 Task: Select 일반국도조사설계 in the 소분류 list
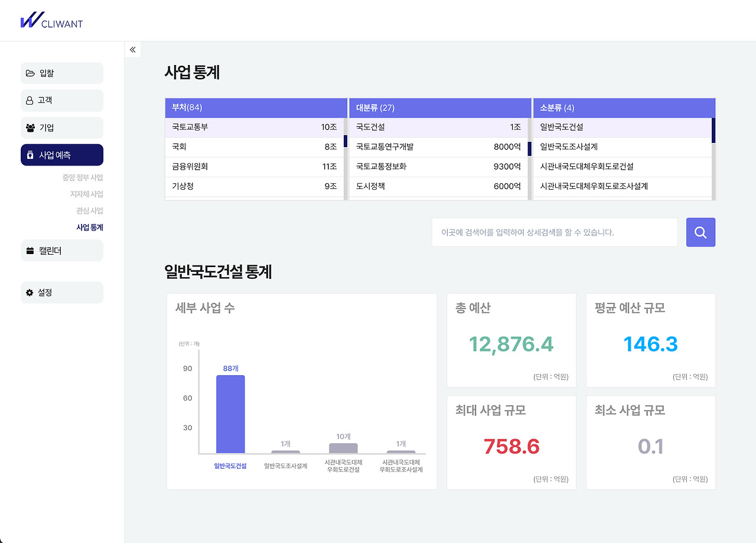pos(623,147)
